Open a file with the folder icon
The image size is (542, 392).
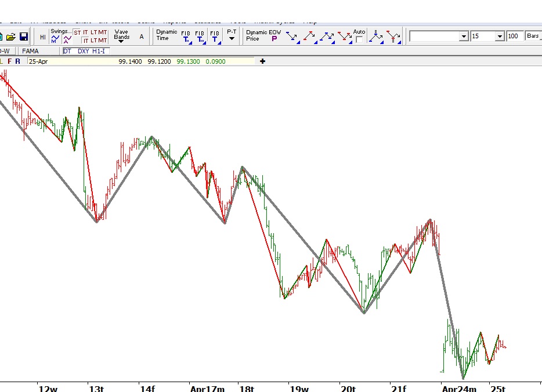pyautogui.click(x=10, y=37)
